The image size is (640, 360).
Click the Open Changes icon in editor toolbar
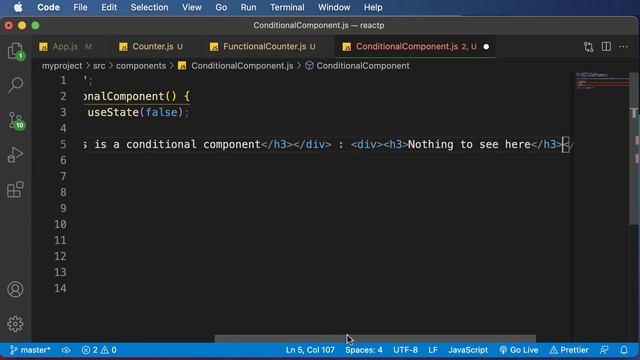tap(588, 47)
